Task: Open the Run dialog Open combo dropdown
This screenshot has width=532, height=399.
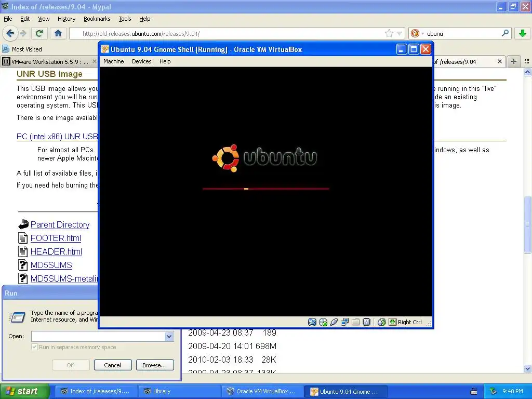Action: [169, 336]
